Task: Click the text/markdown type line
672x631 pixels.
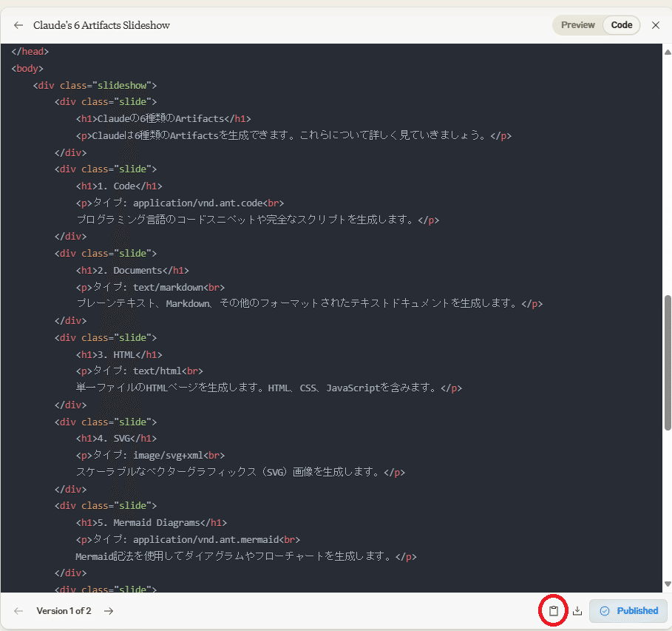Action: click(x=150, y=287)
